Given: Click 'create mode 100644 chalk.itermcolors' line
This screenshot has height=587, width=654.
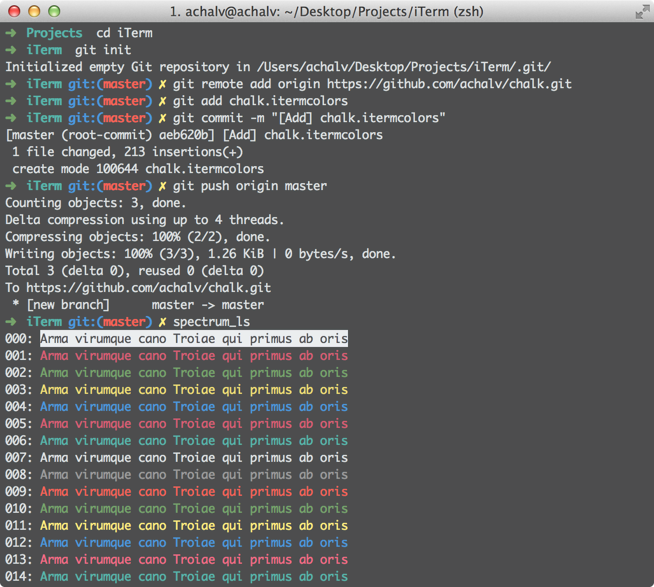Looking at the screenshot, I should click(138, 169).
